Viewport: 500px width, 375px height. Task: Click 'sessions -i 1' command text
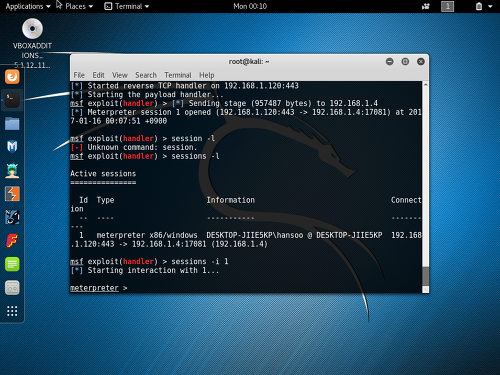click(x=200, y=261)
